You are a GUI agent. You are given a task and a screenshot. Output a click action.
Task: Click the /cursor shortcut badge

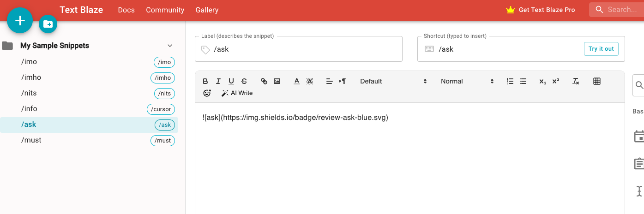pyautogui.click(x=161, y=109)
